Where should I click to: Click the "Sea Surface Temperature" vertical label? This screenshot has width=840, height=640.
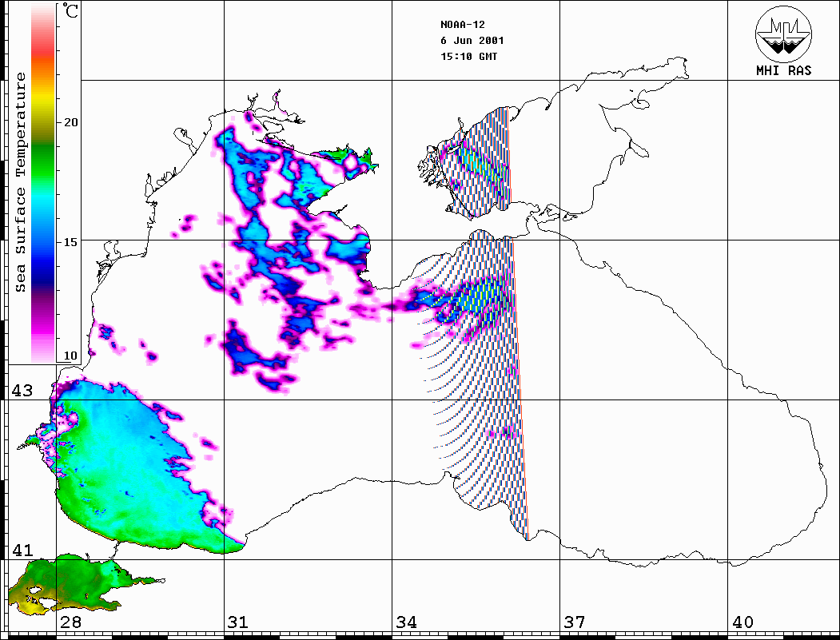[x=20, y=182]
